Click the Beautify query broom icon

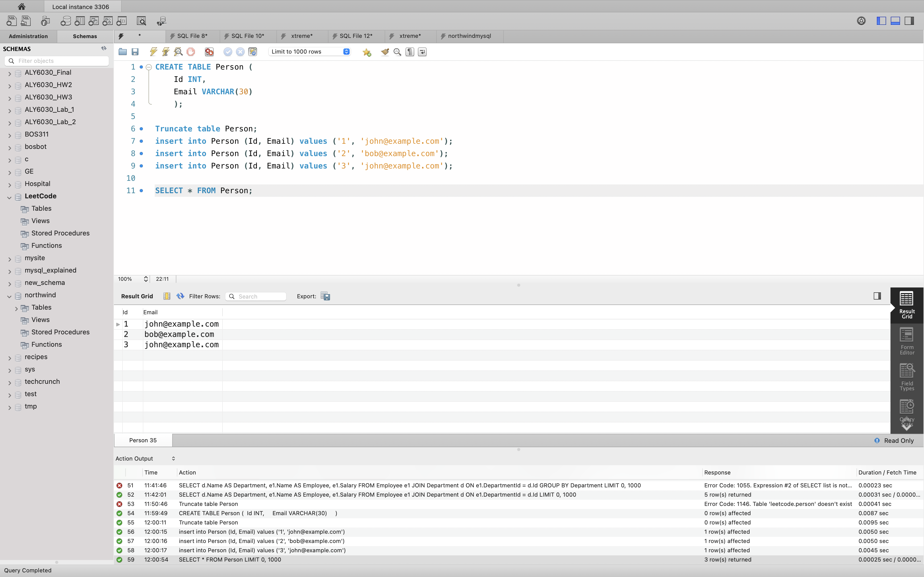[x=385, y=52]
